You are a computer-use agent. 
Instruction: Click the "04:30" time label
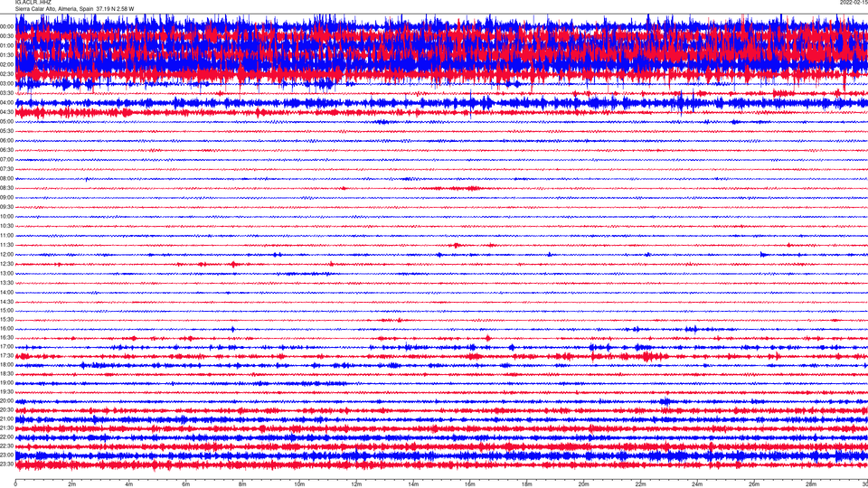click(x=6, y=112)
